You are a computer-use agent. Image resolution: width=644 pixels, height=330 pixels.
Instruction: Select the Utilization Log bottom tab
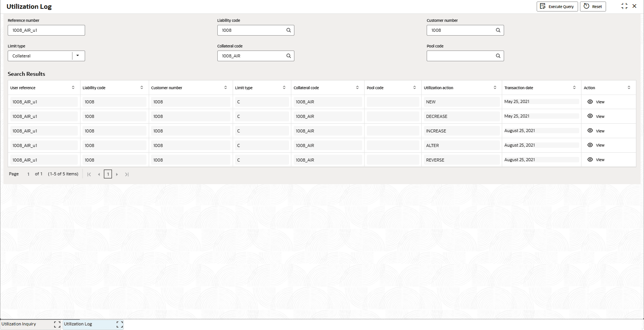(x=78, y=324)
